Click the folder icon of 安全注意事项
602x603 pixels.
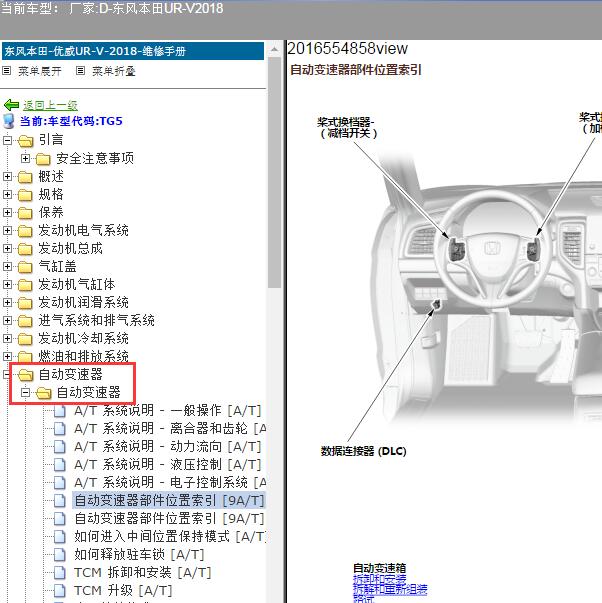43,158
